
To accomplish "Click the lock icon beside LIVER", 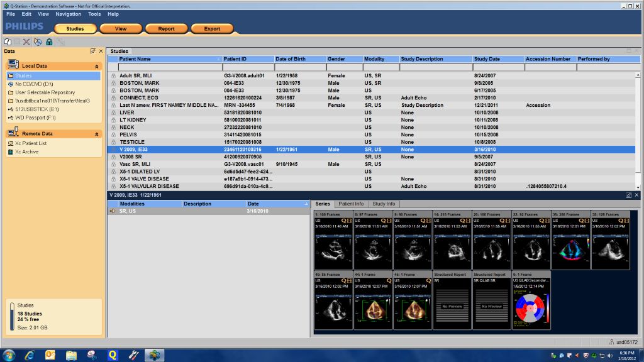I will (x=113, y=112).
